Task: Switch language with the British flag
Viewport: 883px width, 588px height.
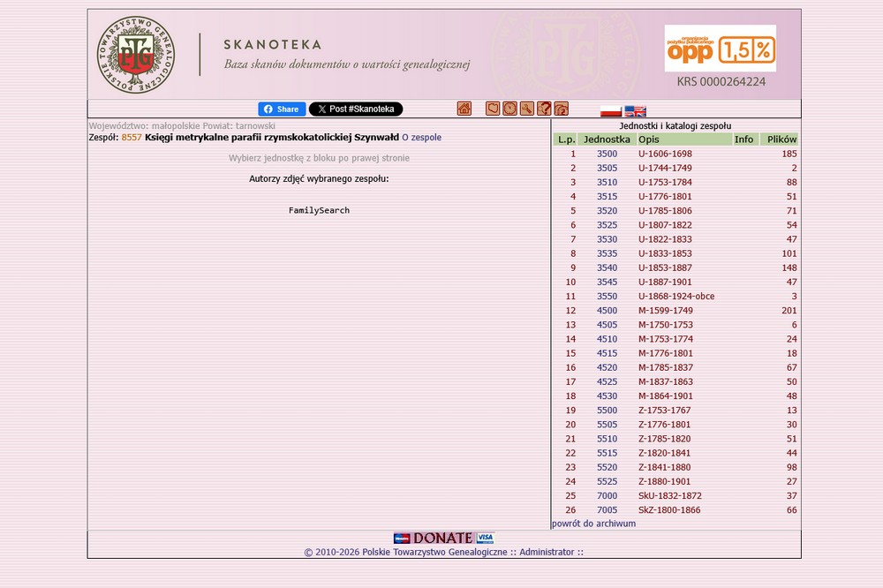Action: click(x=635, y=111)
